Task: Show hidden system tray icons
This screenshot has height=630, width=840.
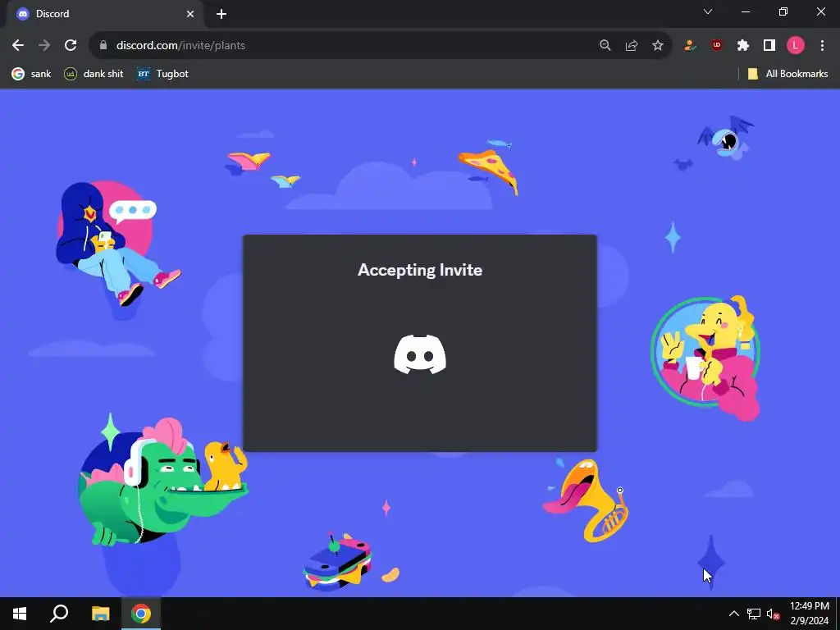Action: [734, 614]
